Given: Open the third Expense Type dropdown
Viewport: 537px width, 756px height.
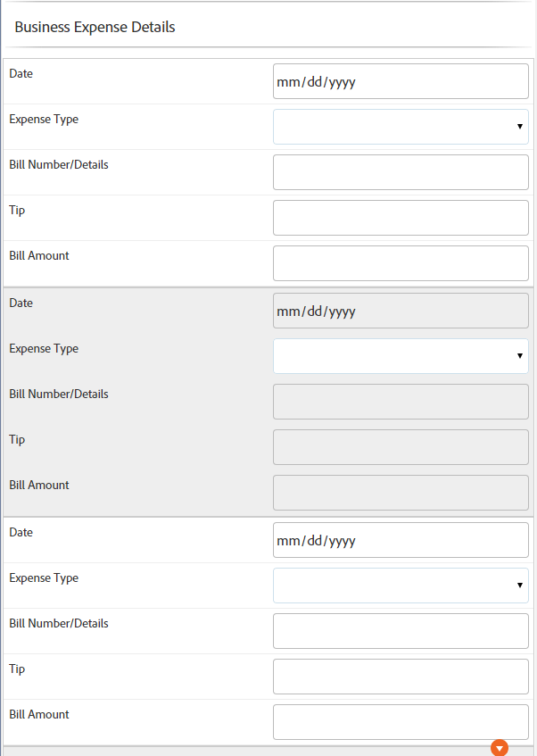Looking at the screenshot, I should click(400, 585).
